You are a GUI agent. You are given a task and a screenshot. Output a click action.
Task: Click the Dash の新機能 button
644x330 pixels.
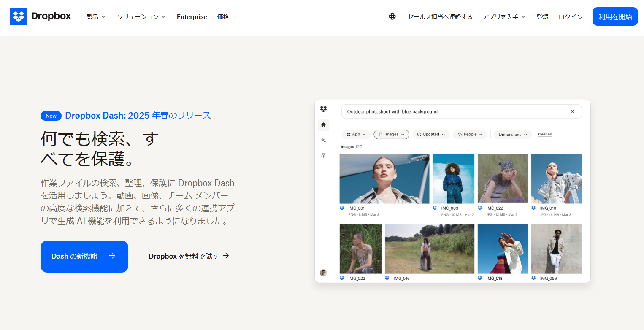click(x=84, y=256)
